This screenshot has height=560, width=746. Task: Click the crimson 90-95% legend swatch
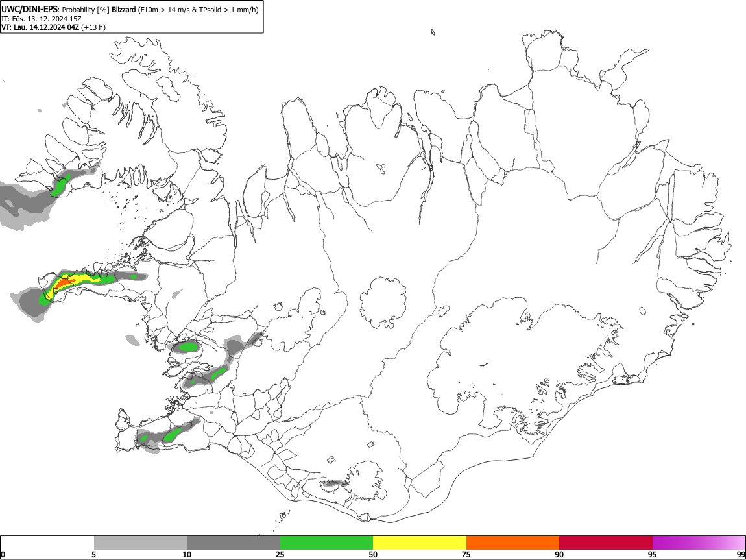click(606, 543)
